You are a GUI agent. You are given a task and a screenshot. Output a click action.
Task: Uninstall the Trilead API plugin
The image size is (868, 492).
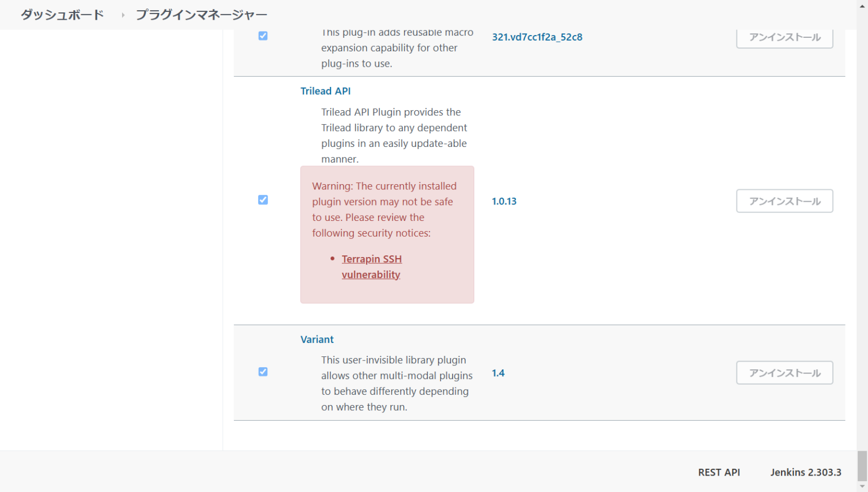784,201
